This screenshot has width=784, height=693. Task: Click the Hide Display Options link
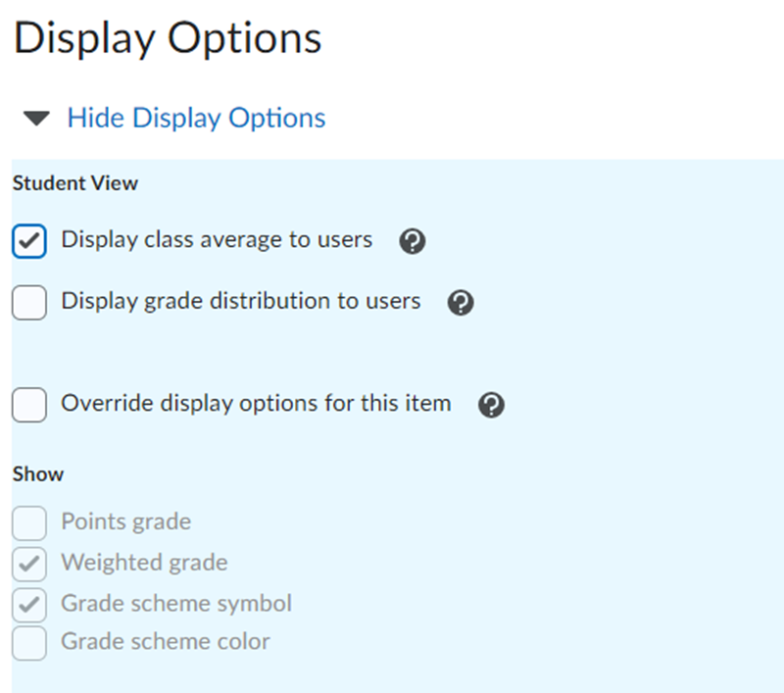(x=196, y=118)
